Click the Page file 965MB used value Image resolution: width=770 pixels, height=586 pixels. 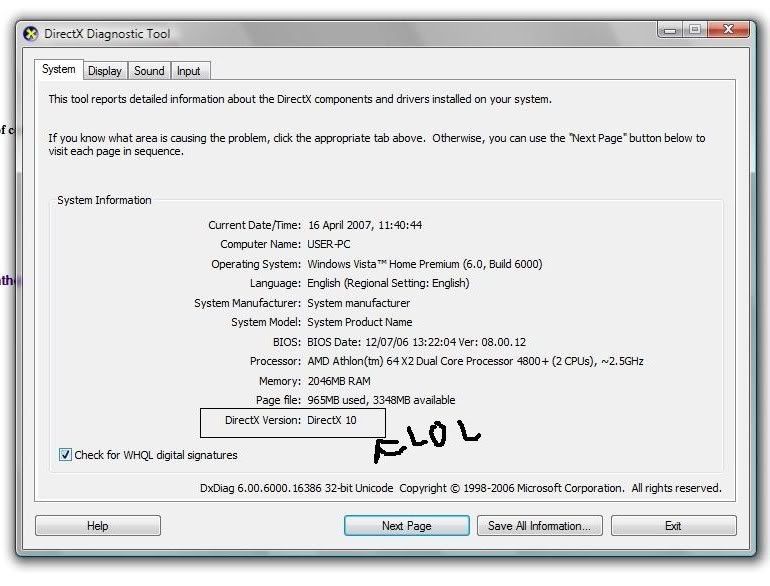tap(381, 400)
